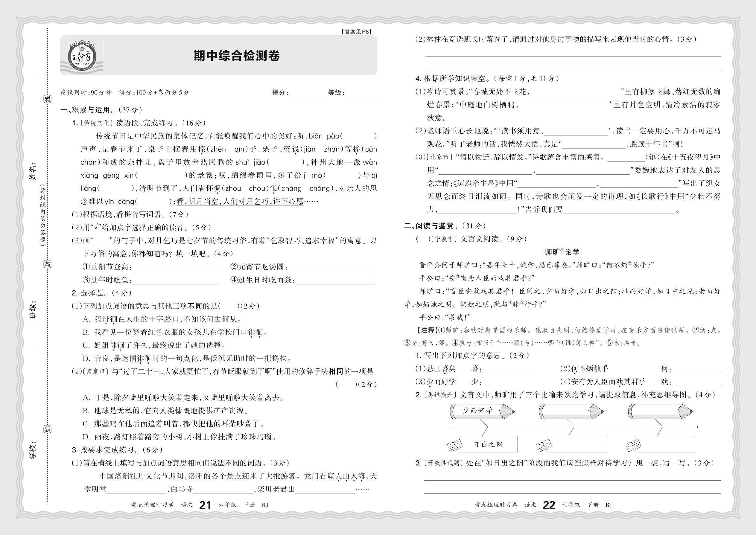
Task: Click the title 期中综合检测卷
Action: coord(236,56)
